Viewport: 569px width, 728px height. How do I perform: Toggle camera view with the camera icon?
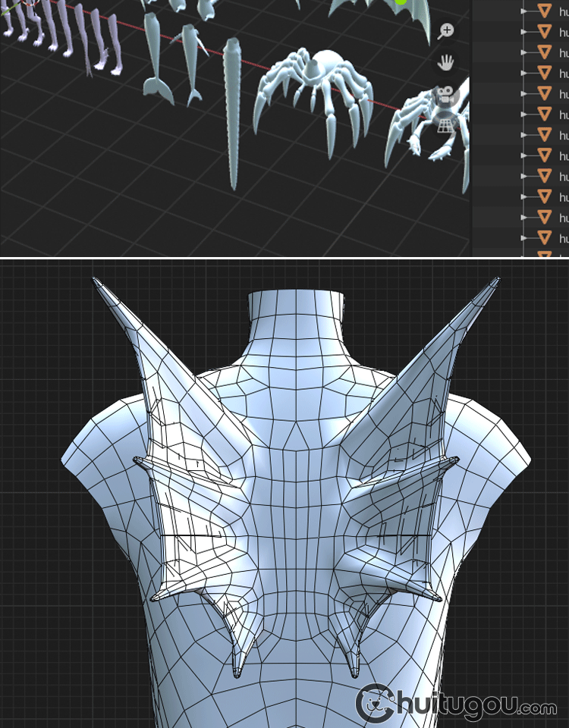[x=445, y=96]
